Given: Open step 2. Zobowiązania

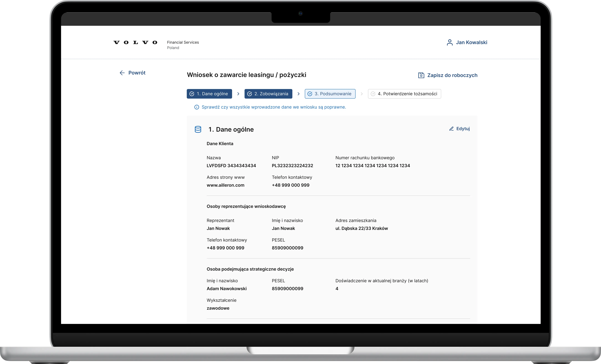Looking at the screenshot, I should click(x=268, y=94).
